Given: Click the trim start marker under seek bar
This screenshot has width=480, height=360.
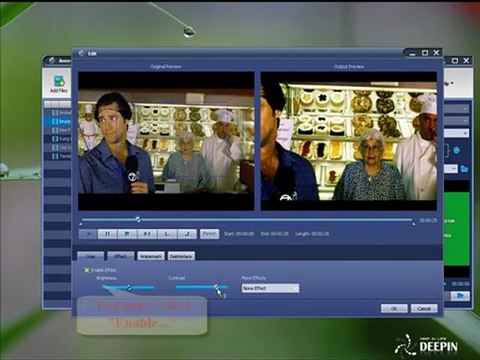Looking at the screenshot, I should click(x=81, y=224).
